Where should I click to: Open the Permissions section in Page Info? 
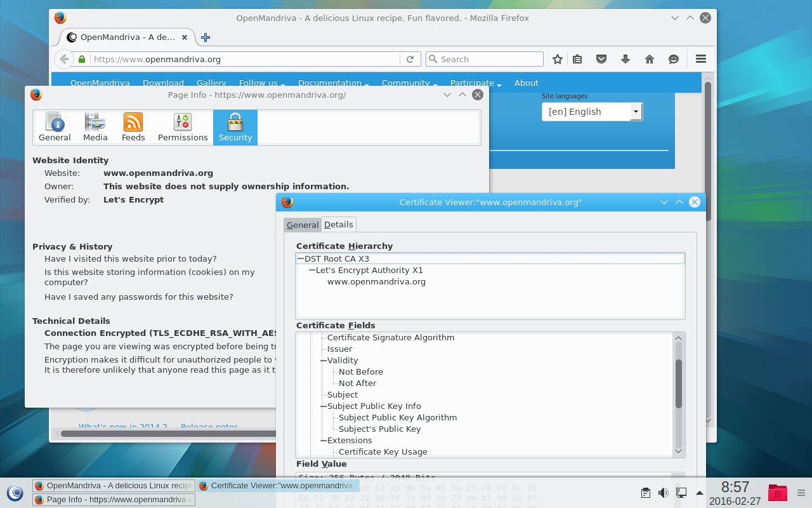point(183,128)
